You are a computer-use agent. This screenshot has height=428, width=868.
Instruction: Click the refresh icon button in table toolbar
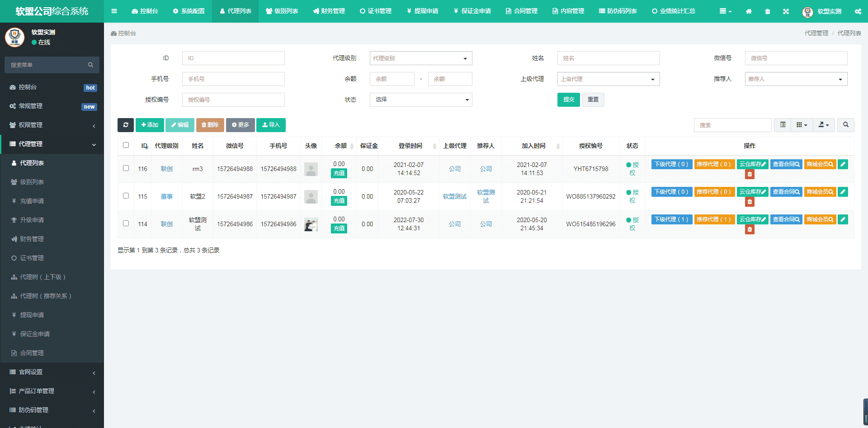pyautogui.click(x=126, y=125)
